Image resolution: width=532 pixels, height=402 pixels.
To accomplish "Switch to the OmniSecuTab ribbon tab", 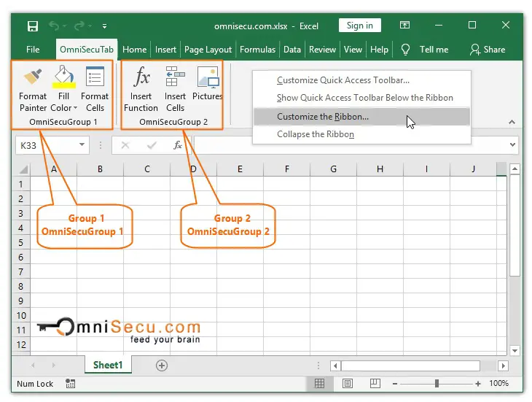I will [x=87, y=50].
